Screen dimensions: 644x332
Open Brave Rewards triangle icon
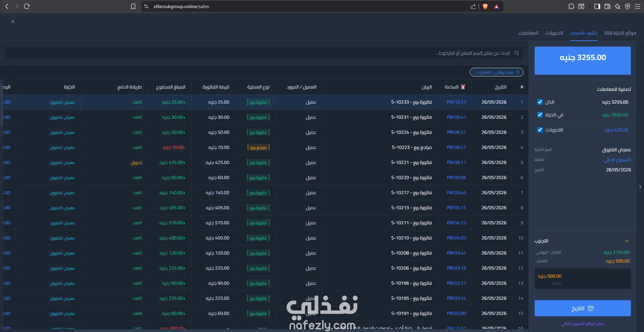496,6
